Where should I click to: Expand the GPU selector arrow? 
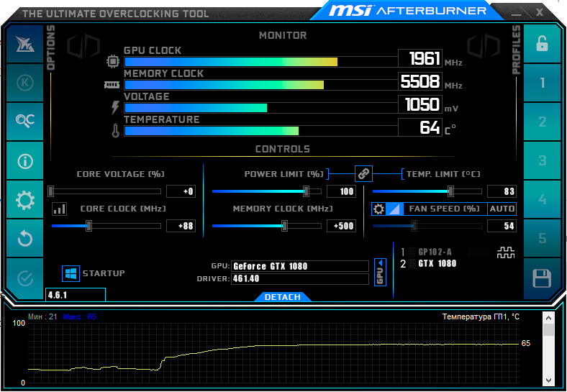[x=381, y=273]
